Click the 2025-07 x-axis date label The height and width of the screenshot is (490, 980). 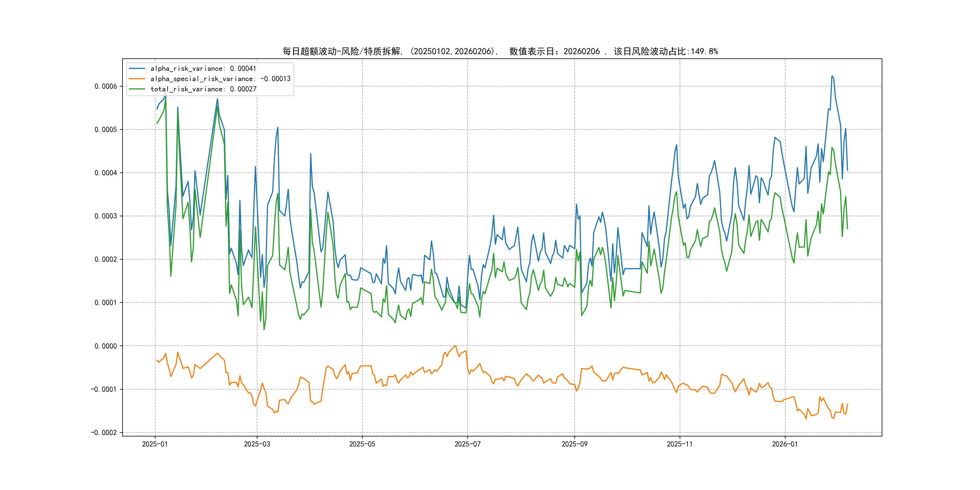pyautogui.click(x=468, y=444)
